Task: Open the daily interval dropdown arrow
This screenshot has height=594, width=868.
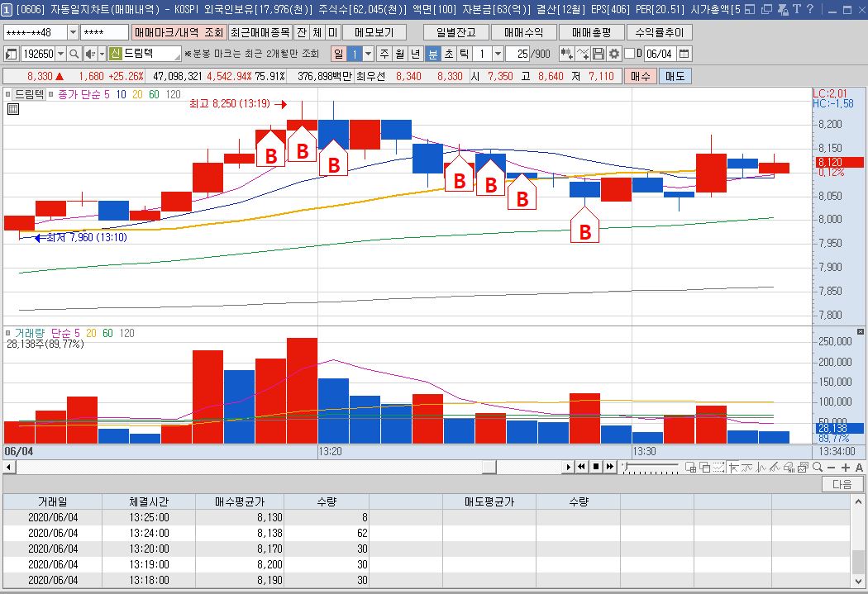Action: (368, 54)
